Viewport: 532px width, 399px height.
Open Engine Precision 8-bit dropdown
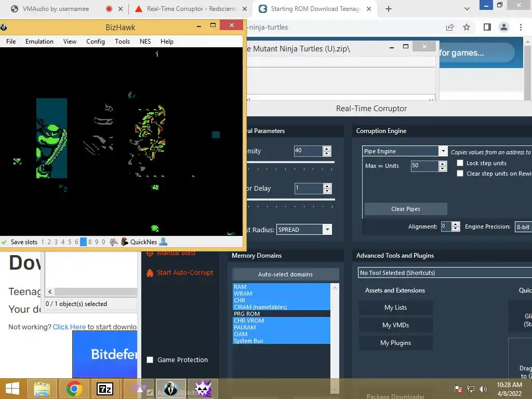point(523,227)
